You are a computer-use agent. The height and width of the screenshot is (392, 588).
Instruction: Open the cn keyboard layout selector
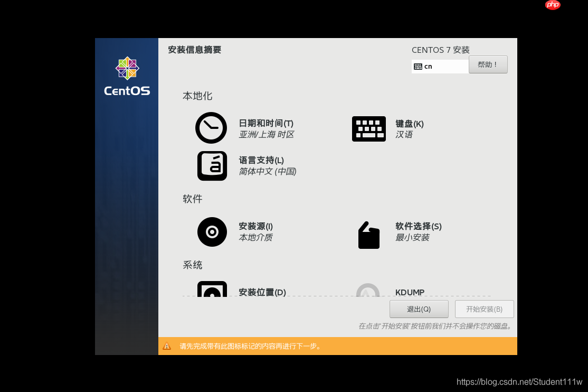(x=440, y=66)
